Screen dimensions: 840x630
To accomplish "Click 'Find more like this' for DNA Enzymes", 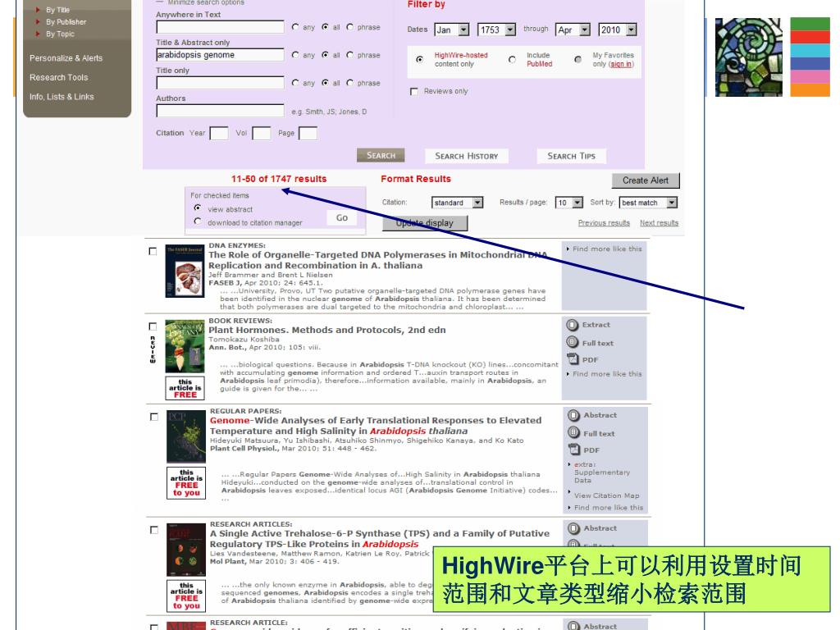I will (607, 249).
